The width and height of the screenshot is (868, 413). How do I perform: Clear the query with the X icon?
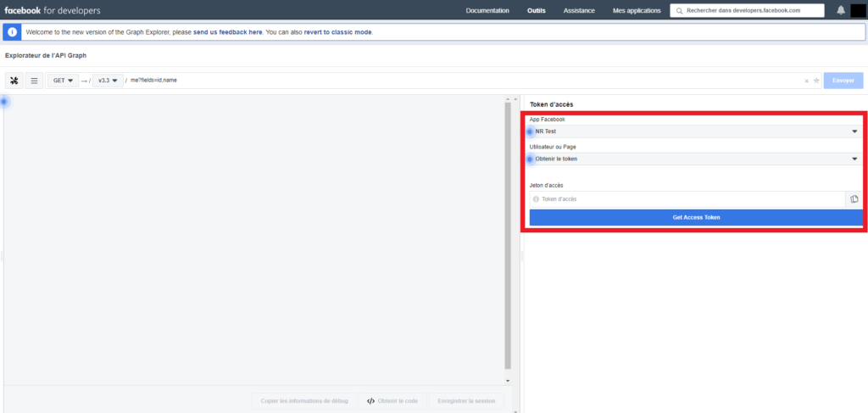click(x=807, y=81)
